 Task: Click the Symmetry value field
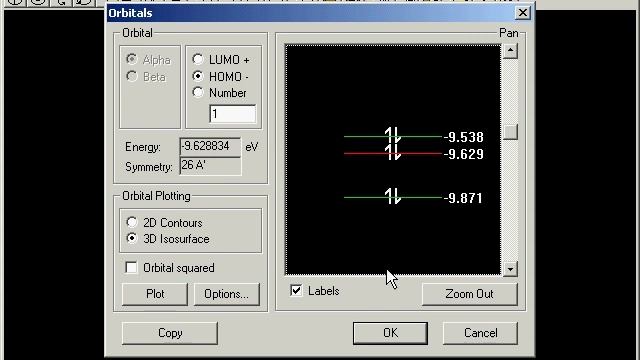[210, 166]
